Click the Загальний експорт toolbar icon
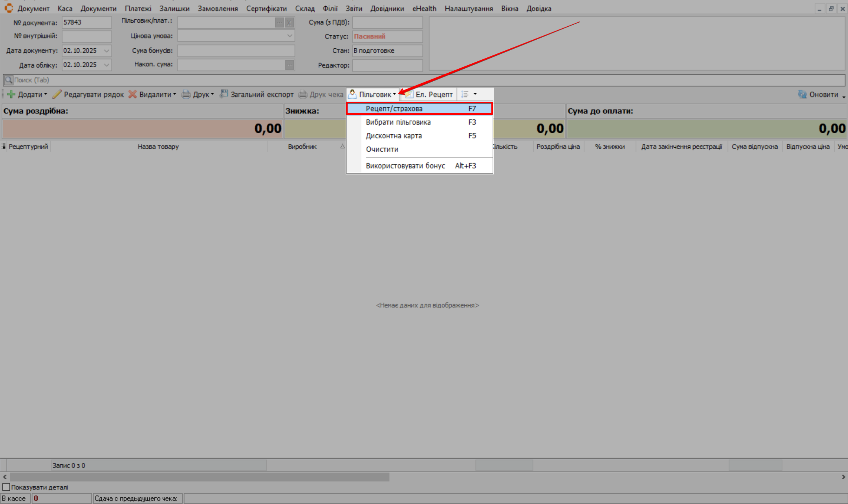Viewport: 848px width, 504px height. coord(224,94)
